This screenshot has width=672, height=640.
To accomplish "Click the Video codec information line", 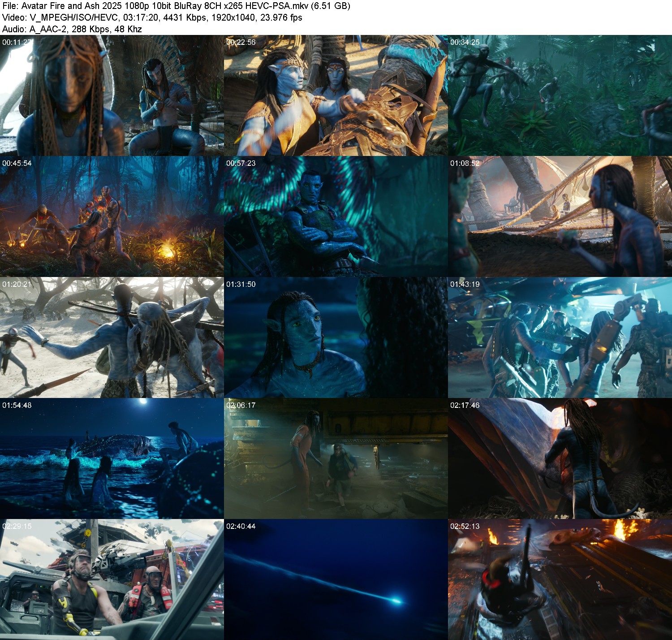I will (x=152, y=17).
